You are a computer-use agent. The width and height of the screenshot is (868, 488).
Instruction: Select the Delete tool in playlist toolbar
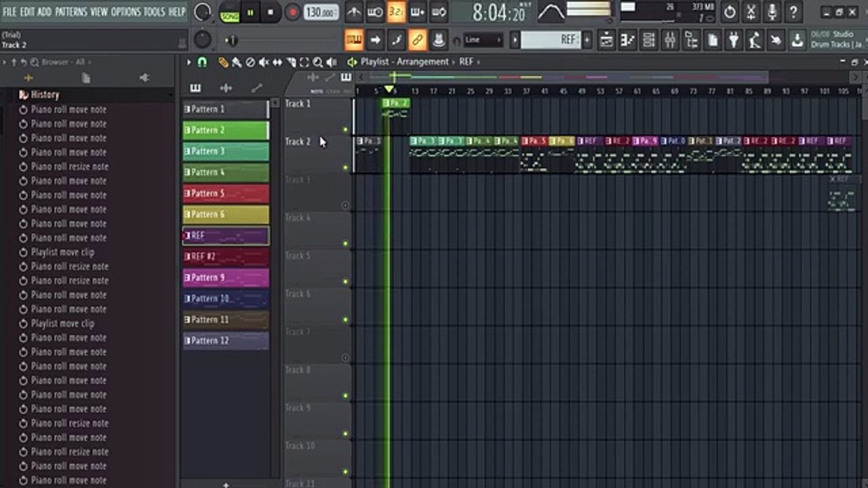click(x=250, y=62)
